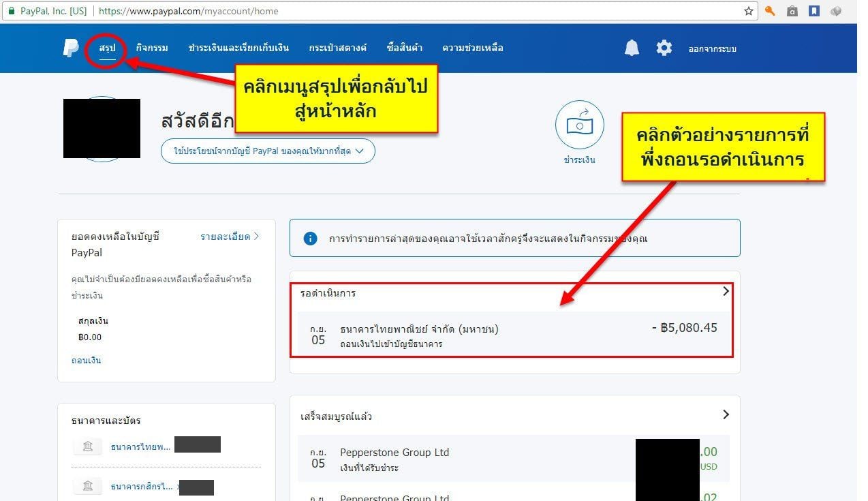Click the ชำระเงิน send money icon
868x501 pixels.
pos(580,125)
